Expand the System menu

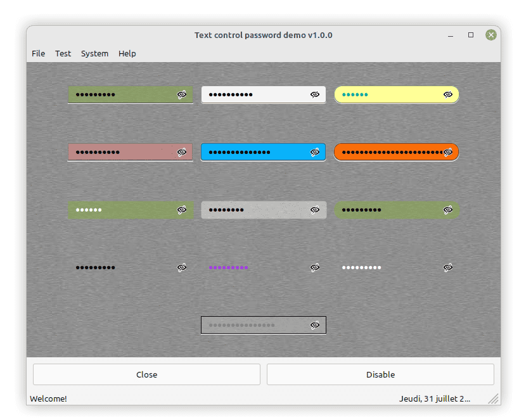coord(94,54)
